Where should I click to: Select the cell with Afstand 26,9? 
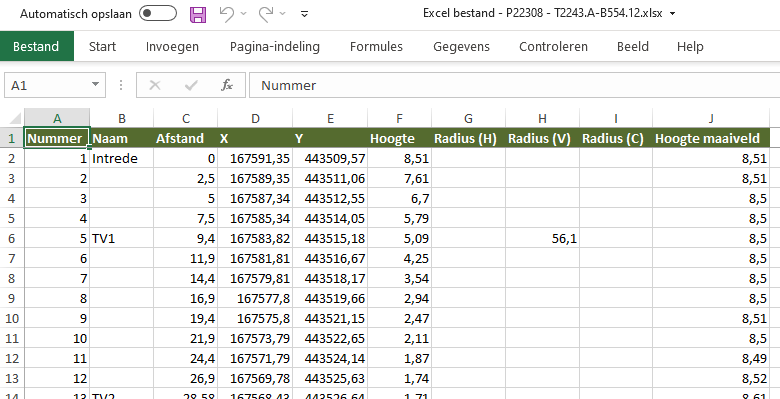(186, 378)
